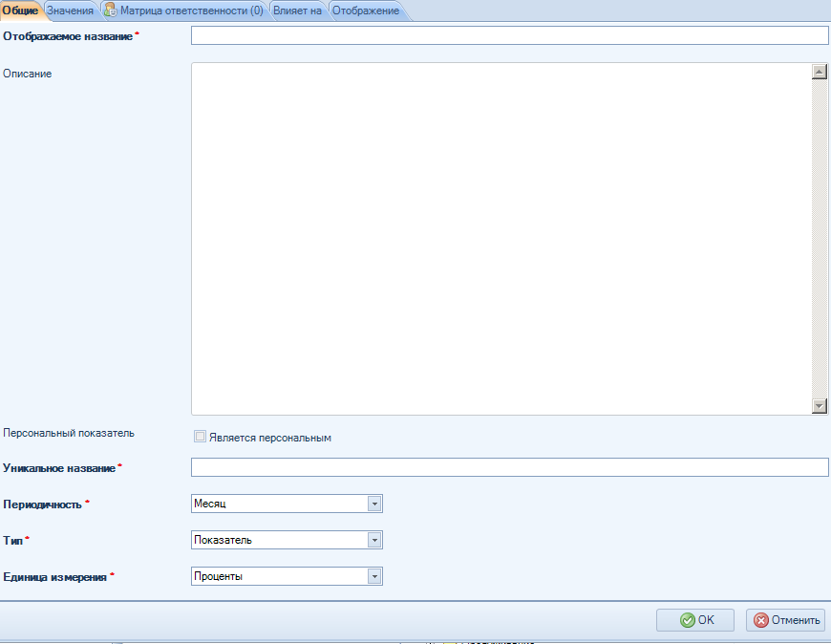Image resolution: width=831 pixels, height=644 pixels.
Task: Click the description area's vertical scrollbar track
Action: [819, 239]
